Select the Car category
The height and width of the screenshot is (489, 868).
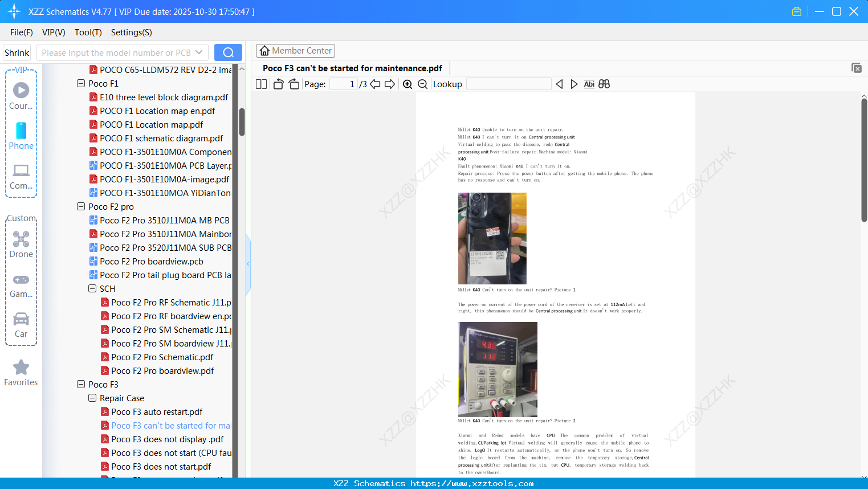pos(21,325)
